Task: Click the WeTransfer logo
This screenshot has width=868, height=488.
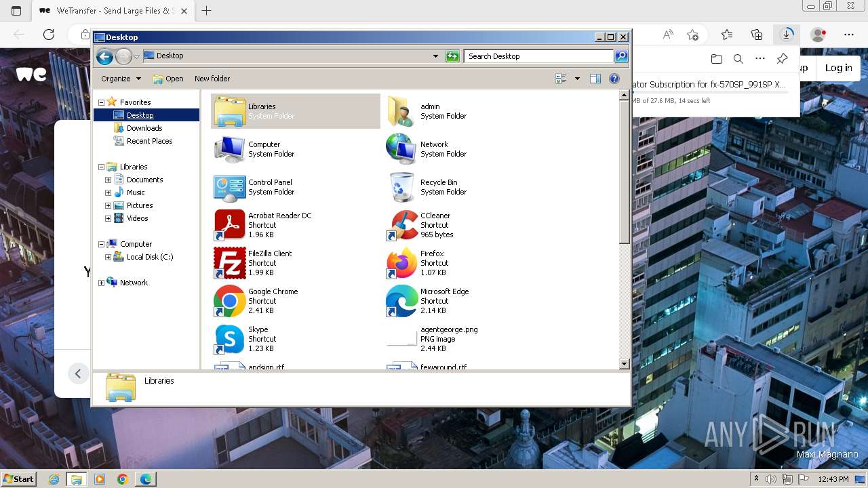Action: [x=31, y=74]
